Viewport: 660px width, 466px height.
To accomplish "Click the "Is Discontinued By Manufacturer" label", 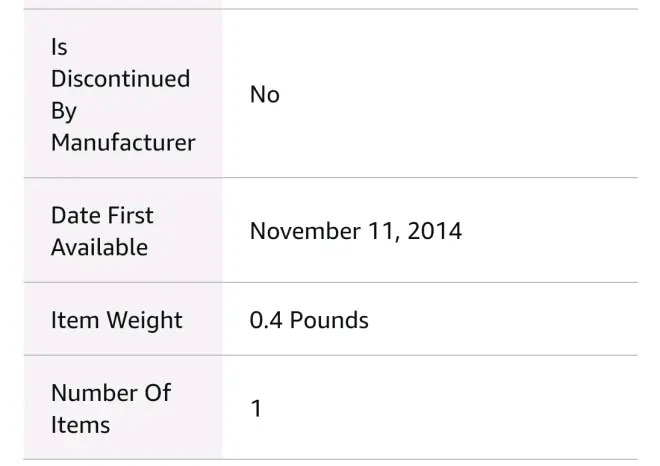I will point(122,95).
